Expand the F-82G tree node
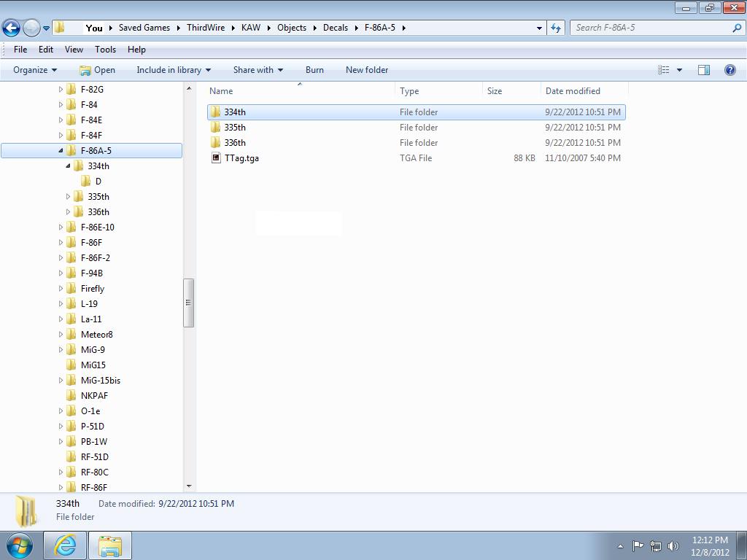Viewport: 747px width, 560px height. point(61,90)
